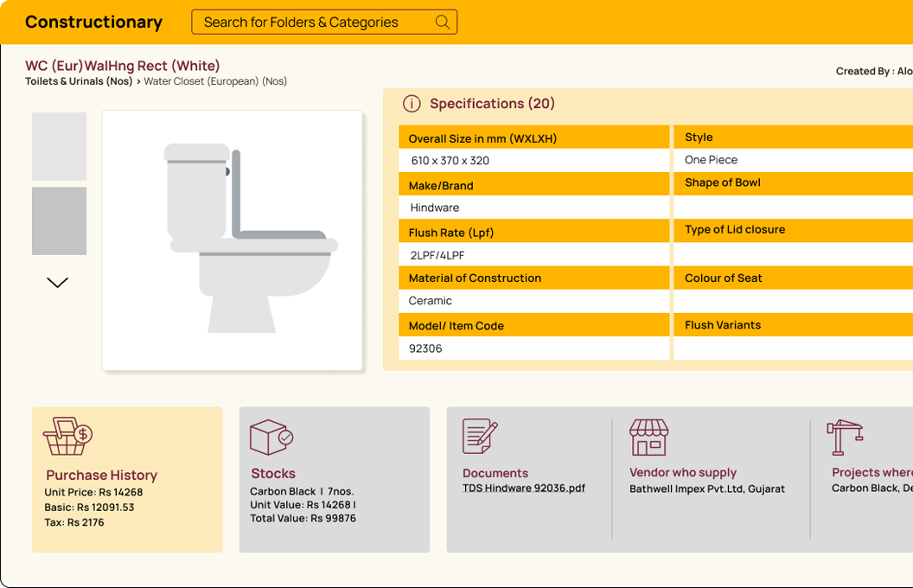Click the Material of Construction header

pyautogui.click(x=534, y=278)
